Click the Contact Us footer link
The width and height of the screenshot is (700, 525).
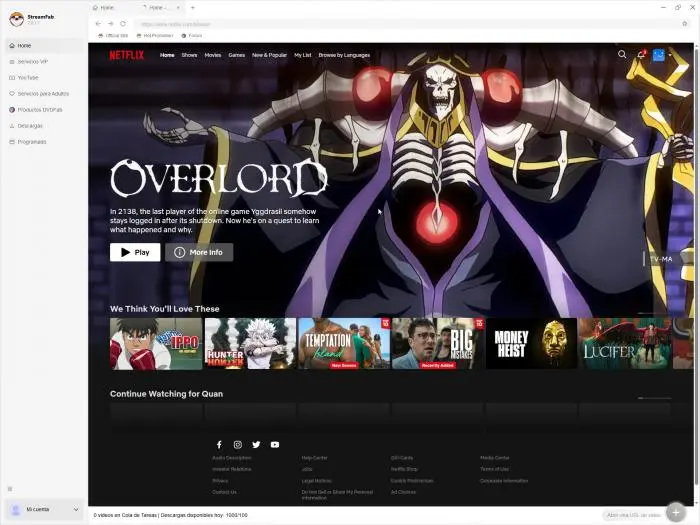(225, 492)
